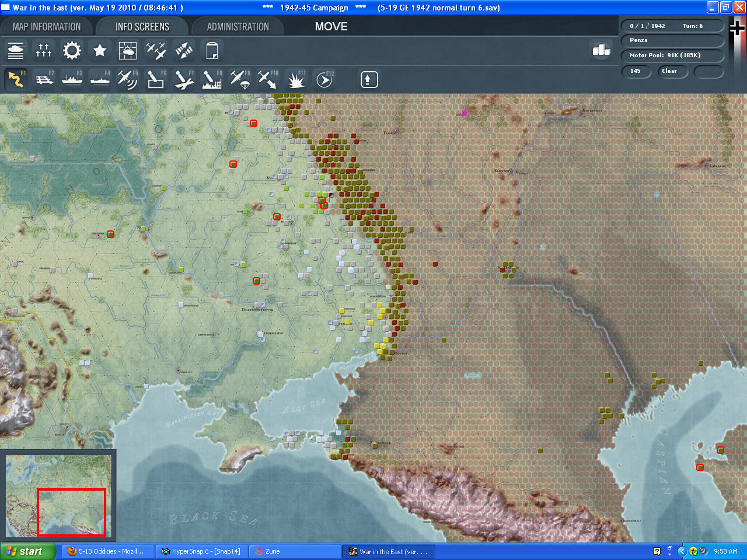The image size is (747, 560).
Task: Select the F10 air transfer mode
Action: tap(268, 79)
